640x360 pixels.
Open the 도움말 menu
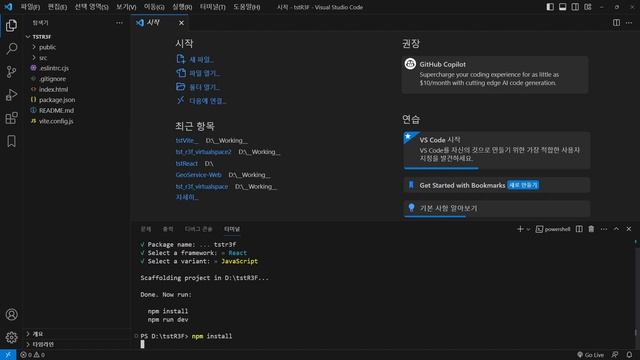pos(247,7)
